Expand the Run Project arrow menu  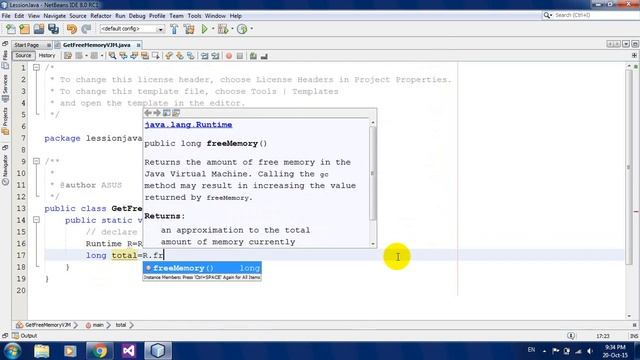(x=213, y=29)
